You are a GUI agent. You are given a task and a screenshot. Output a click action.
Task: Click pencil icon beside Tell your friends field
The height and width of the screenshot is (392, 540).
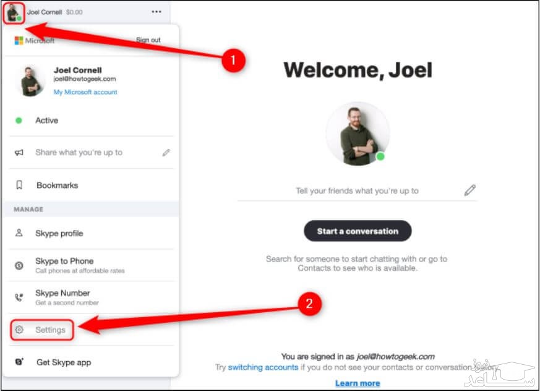tap(469, 190)
